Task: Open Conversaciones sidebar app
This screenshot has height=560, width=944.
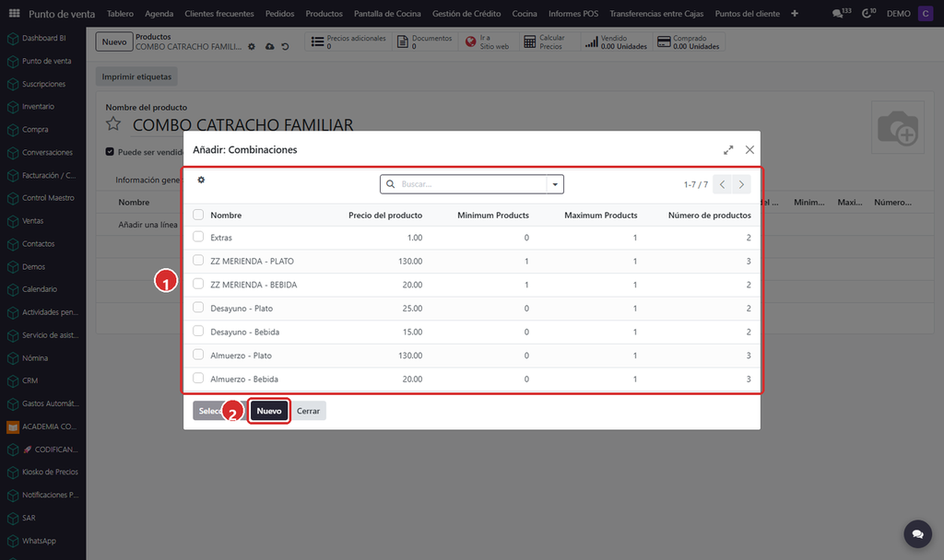Action: click(42, 153)
